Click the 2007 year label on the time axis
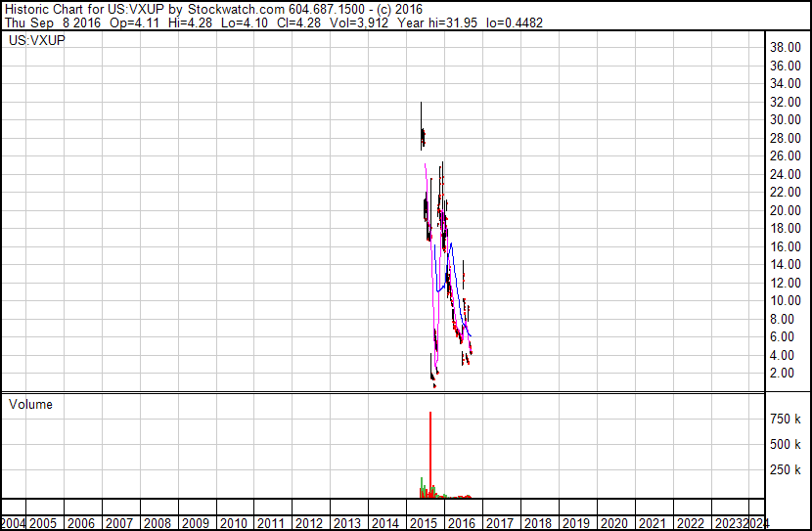Screen dimensions: 812x531 [119, 524]
